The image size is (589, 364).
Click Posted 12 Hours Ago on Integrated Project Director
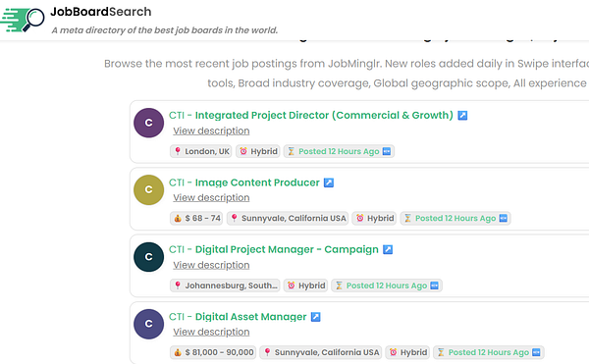pyautogui.click(x=339, y=151)
